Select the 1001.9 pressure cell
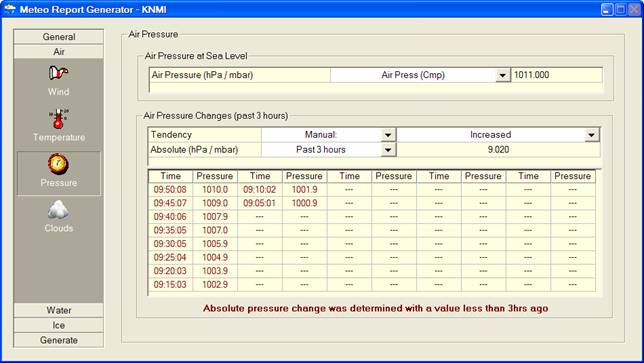 coord(304,190)
